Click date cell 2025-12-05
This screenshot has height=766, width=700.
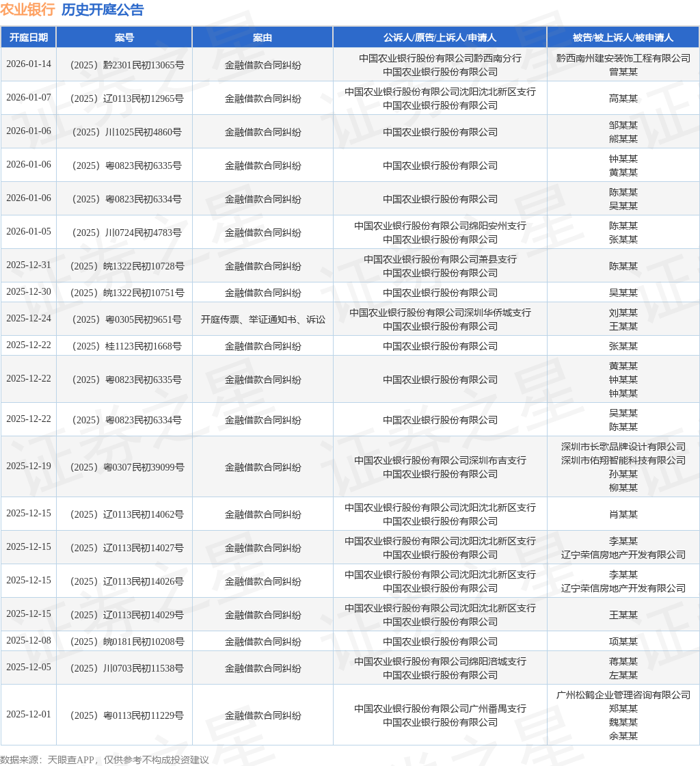click(x=29, y=668)
